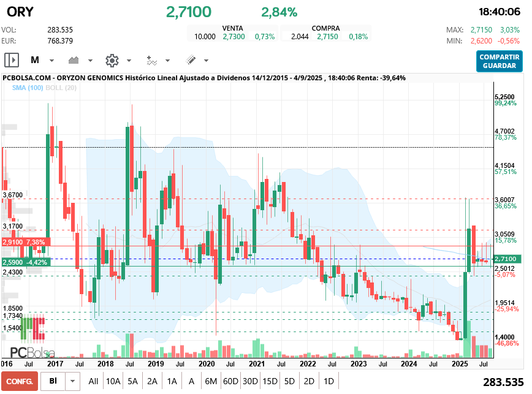This screenshot has width=532, height=394.
Task: Select the 6M time range
Action: [211, 382]
